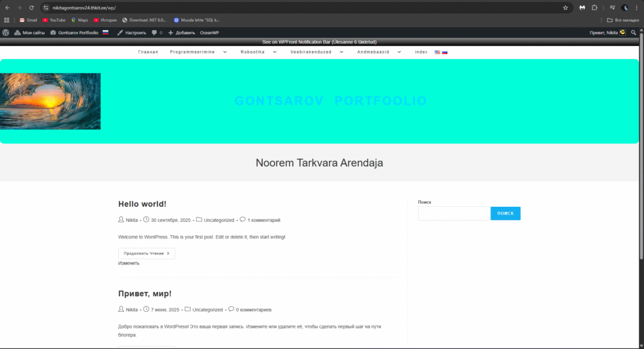Click the 'Продолжить Чтение' button
This screenshot has height=349, width=644.
pos(147,253)
